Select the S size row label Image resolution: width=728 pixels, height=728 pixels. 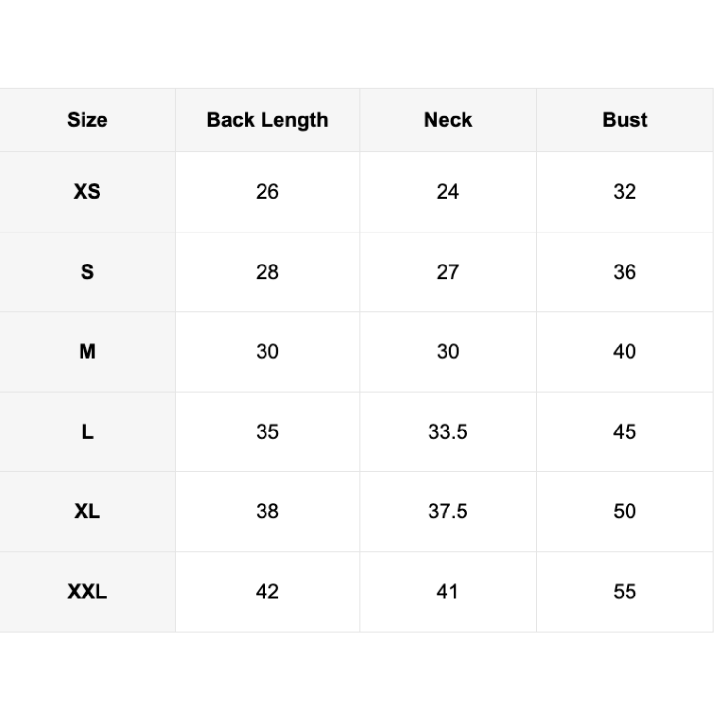tap(87, 272)
